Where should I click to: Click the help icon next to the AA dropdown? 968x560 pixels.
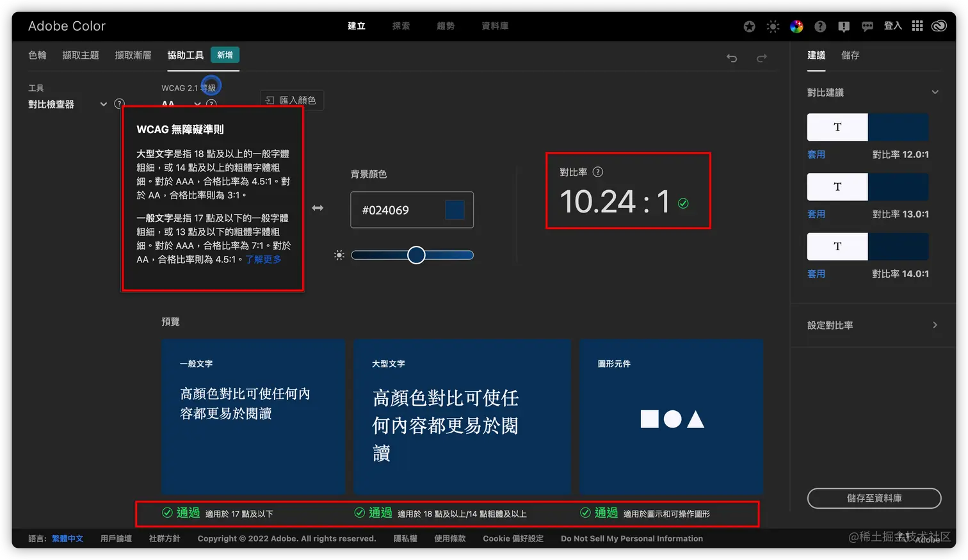tap(211, 104)
